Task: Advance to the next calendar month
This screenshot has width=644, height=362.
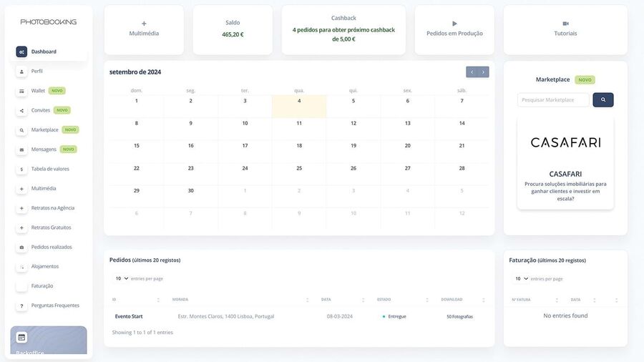Action: pos(484,72)
